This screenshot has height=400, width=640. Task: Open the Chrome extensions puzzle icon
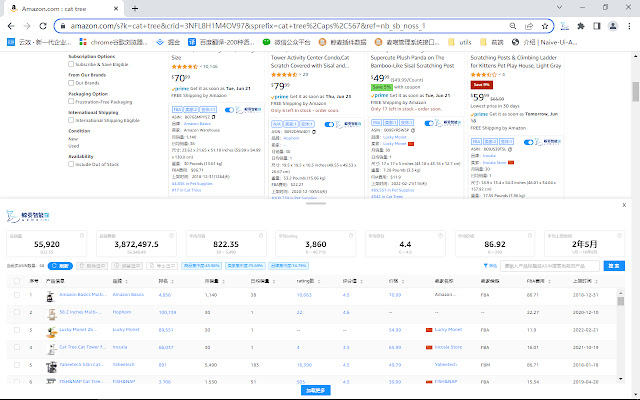581,26
